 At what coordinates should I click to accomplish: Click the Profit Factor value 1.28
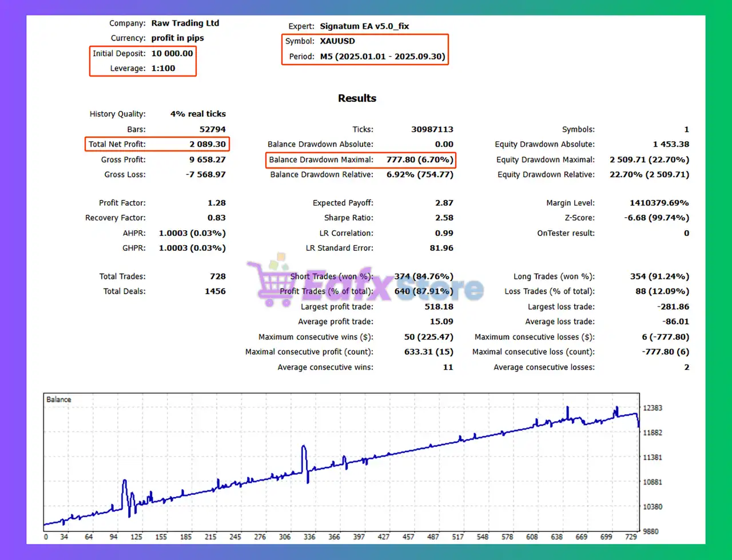(217, 203)
